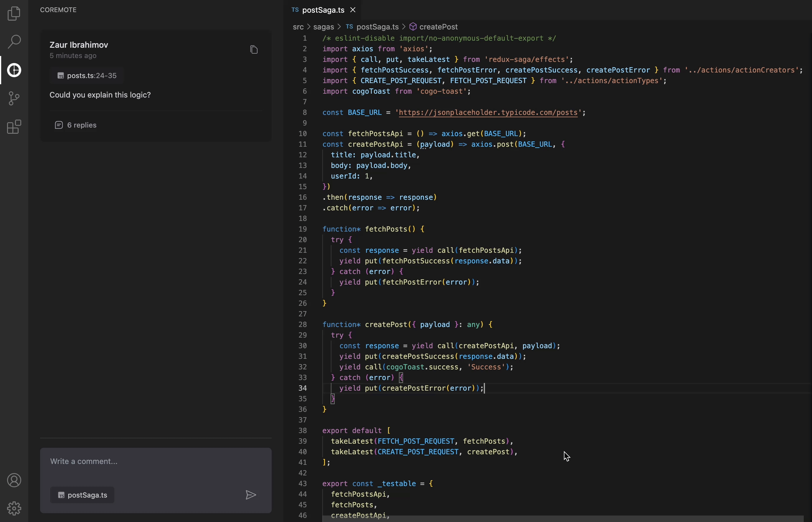Click 'fetchPosts' in function declaration

click(x=386, y=229)
